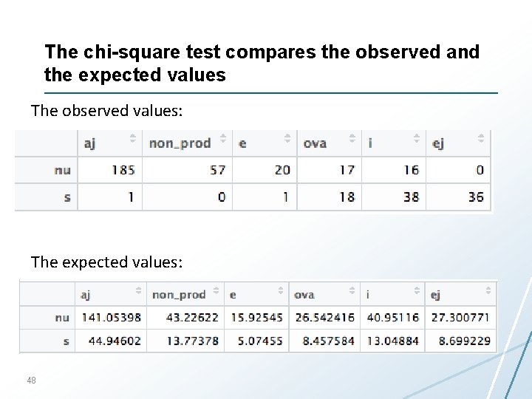Sort observed table by aj column arrows
This screenshot has width=532, height=399.
coord(133,138)
